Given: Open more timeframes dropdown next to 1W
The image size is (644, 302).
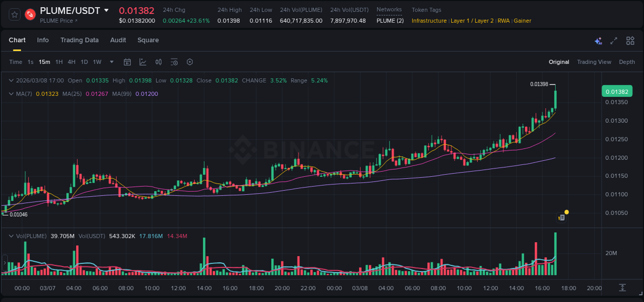Looking at the screenshot, I should (110, 62).
